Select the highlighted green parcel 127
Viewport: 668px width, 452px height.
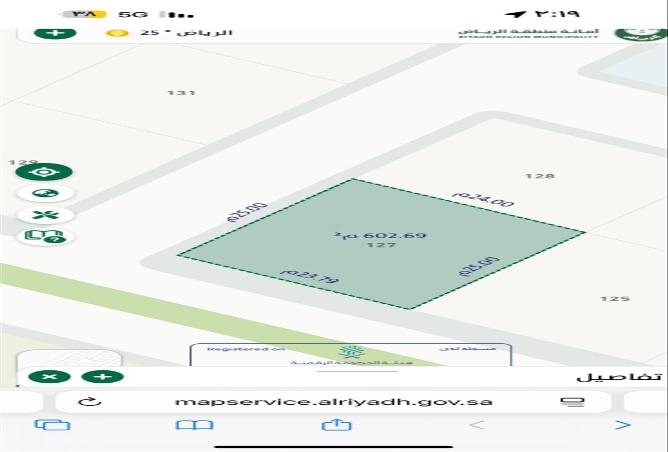[381, 245]
